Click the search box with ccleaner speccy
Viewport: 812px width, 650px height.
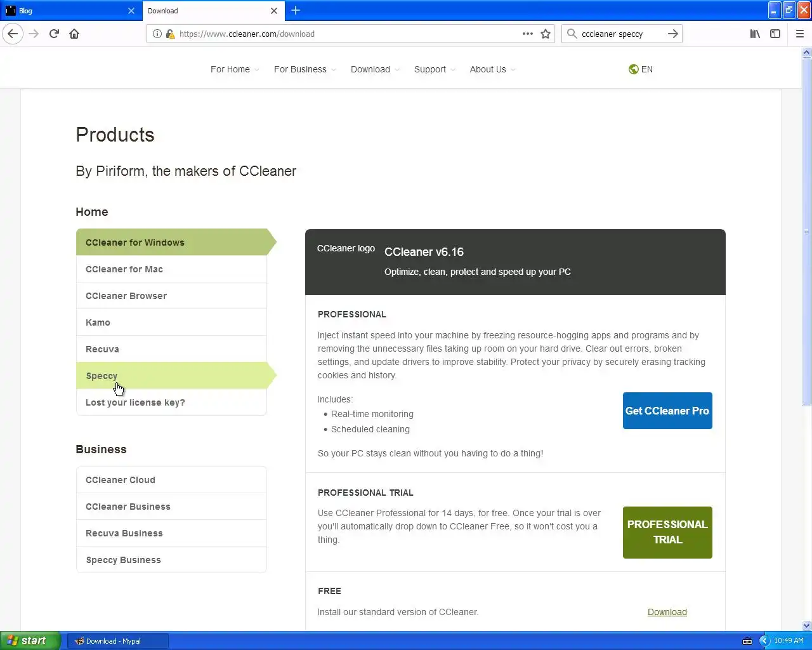click(622, 34)
